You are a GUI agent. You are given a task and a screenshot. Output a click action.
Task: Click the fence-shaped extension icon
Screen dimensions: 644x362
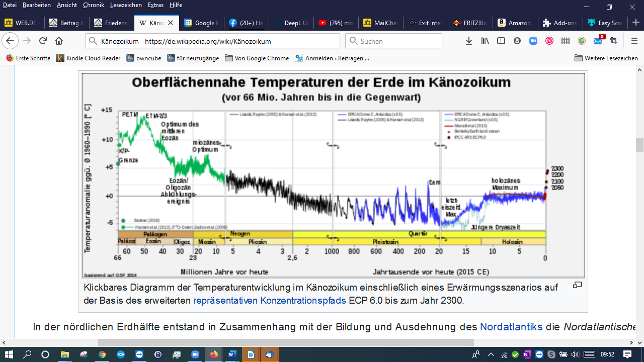tap(566, 41)
